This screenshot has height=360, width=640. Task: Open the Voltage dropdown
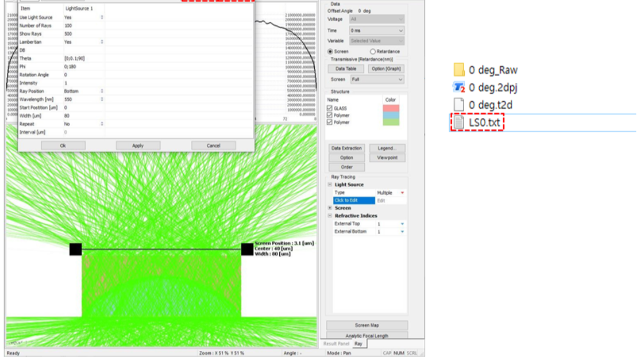click(x=376, y=19)
